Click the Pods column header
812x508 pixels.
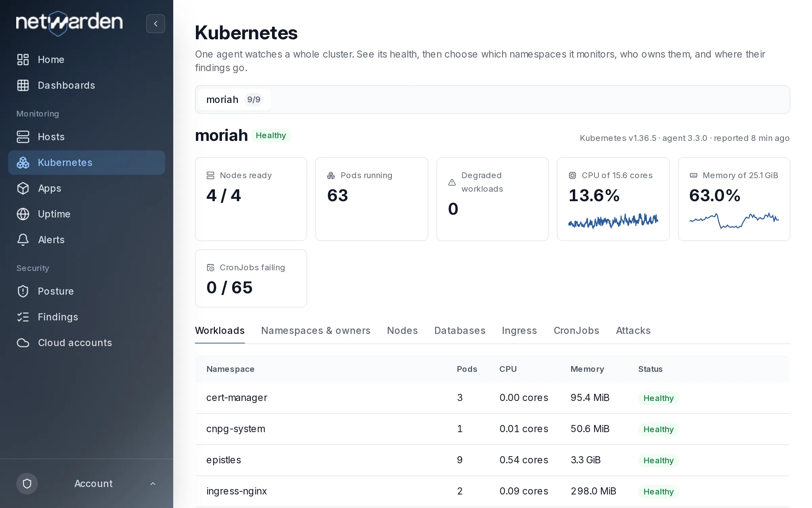click(467, 369)
